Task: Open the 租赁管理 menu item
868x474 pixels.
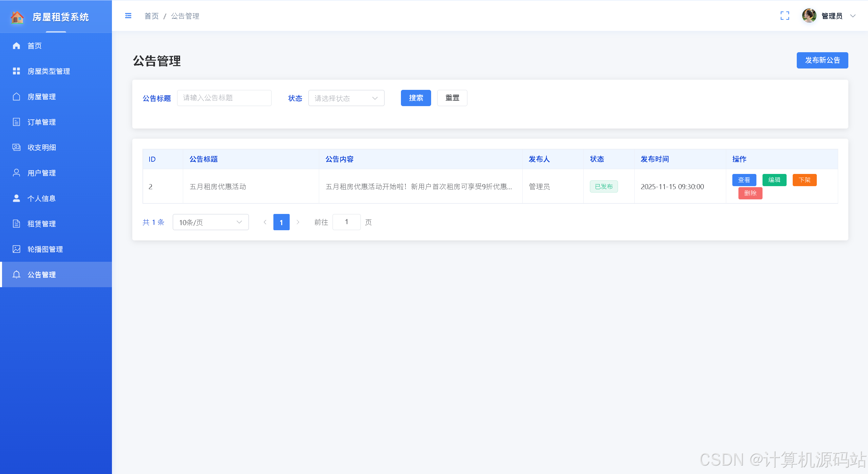Action: (41, 224)
